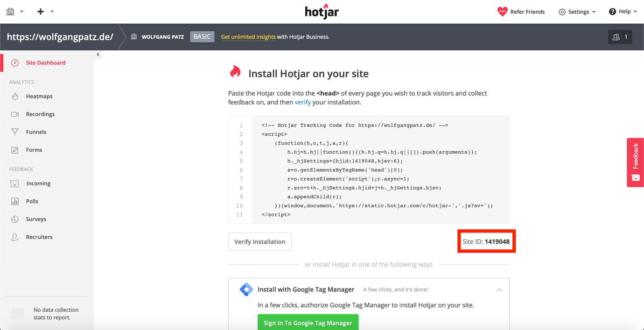Open Forms in the sidebar
The image size is (644, 330).
coord(34,150)
